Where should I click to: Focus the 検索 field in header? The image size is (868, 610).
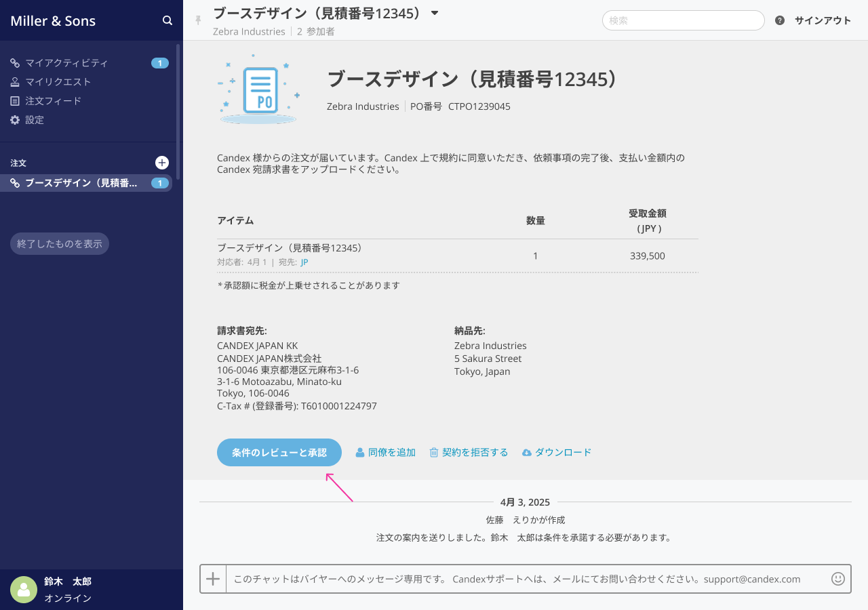pyautogui.click(x=683, y=20)
